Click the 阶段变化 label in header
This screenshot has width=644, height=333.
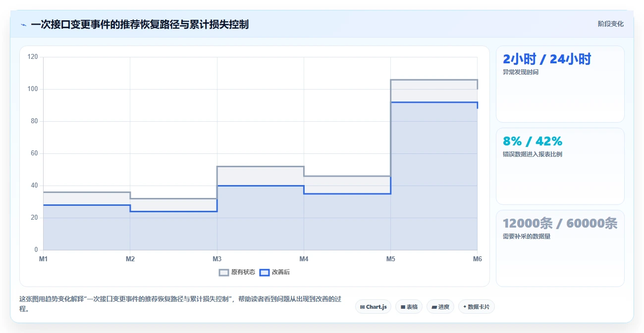click(610, 24)
